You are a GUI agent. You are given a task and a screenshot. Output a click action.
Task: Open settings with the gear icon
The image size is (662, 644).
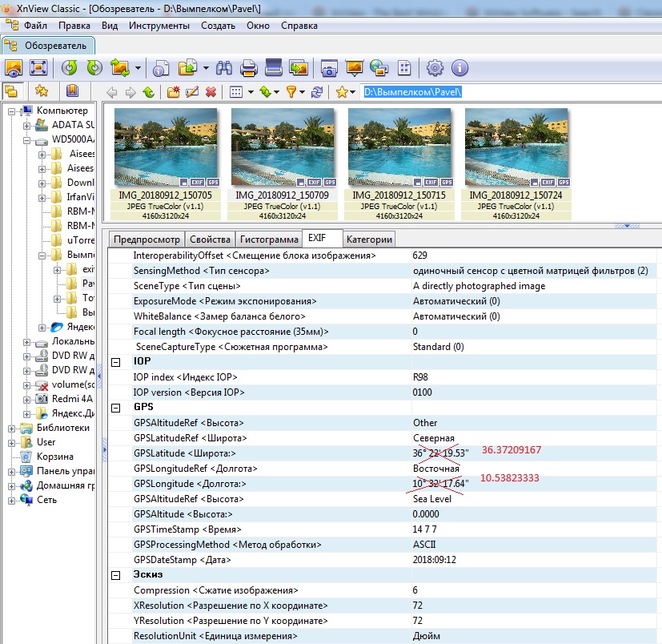click(x=435, y=67)
